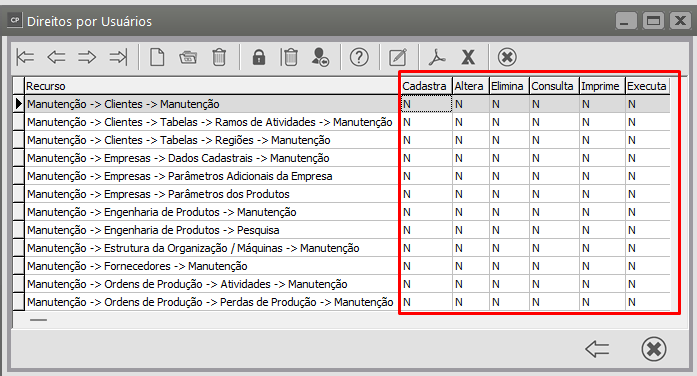Click the Imprime column header
This screenshot has width=697, height=376.
(x=602, y=86)
